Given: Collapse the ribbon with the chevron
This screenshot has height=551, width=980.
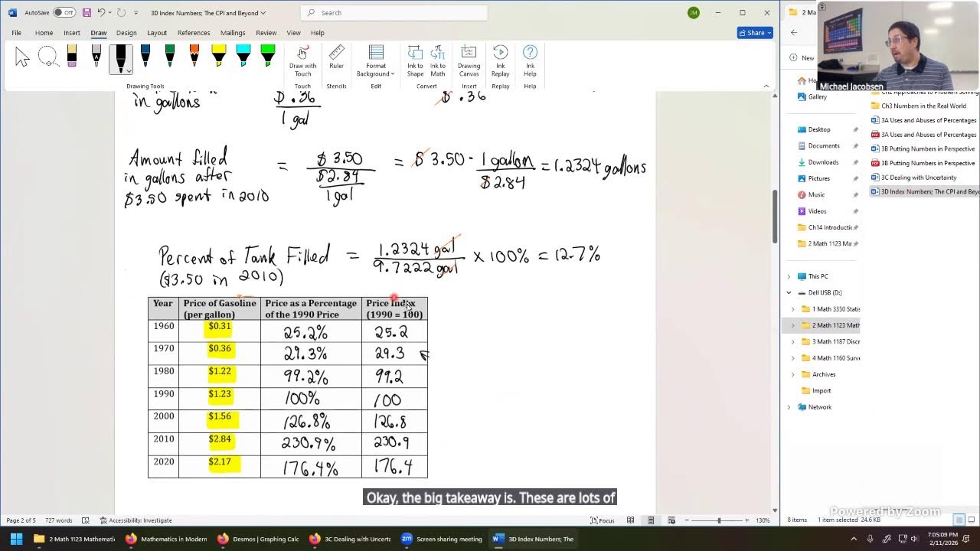Looking at the screenshot, I should pos(766,86).
